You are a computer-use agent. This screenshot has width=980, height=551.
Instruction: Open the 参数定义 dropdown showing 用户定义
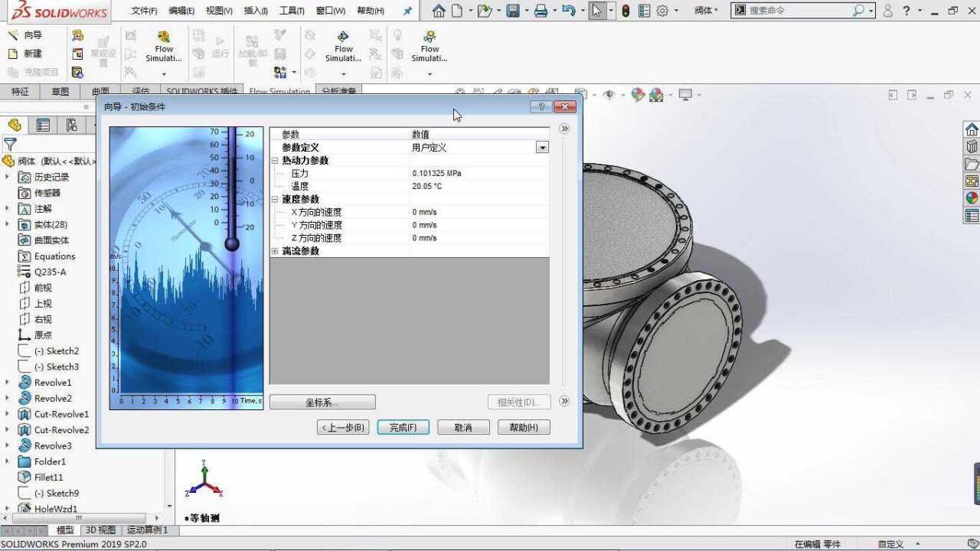542,147
